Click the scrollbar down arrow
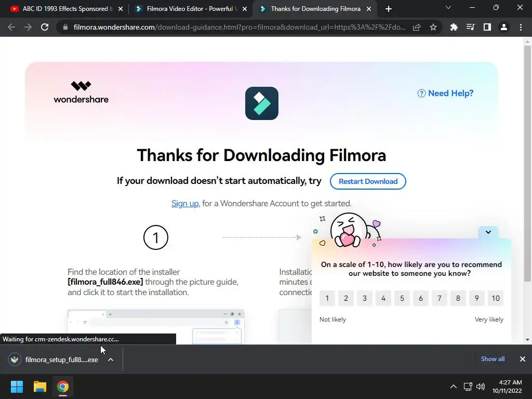The height and width of the screenshot is (399, 532). click(x=527, y=340)
